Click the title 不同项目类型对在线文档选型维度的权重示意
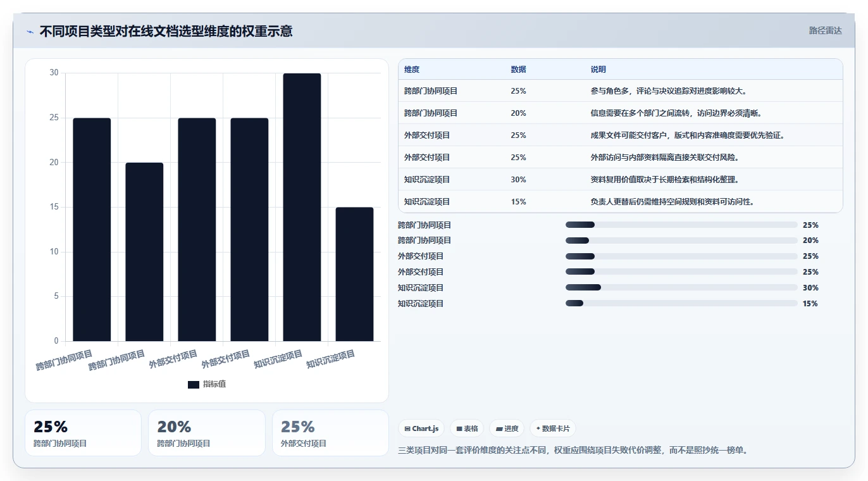 coord(166,32)
